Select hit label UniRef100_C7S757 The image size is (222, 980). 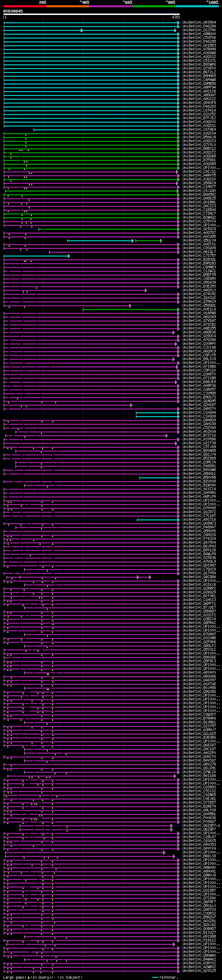tap(199, 256)
